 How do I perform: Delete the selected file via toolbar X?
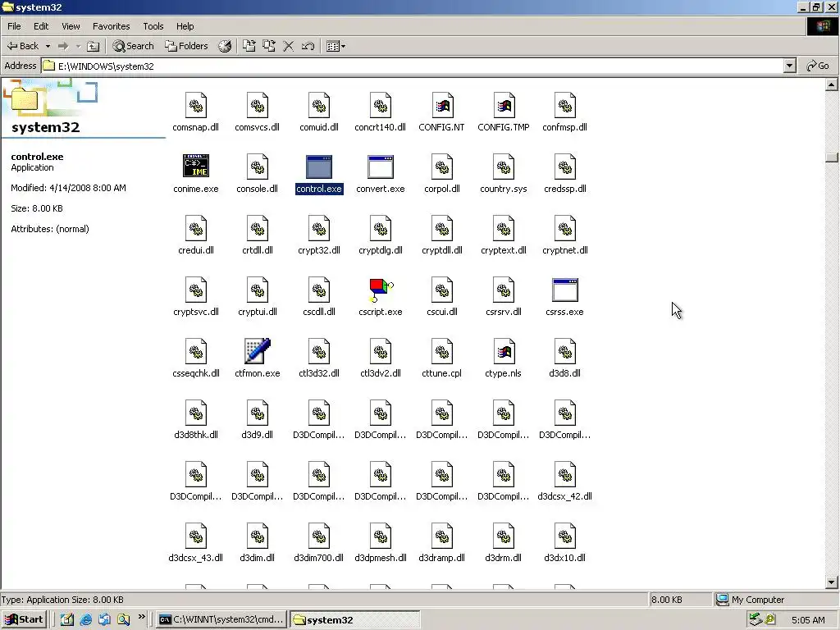click(x=288, y=46)
